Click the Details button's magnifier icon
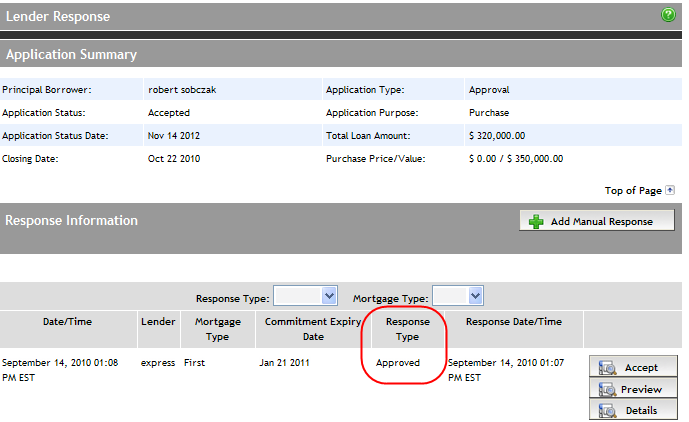Viewport: 689px width, 422px height. (x=607, y=411)
